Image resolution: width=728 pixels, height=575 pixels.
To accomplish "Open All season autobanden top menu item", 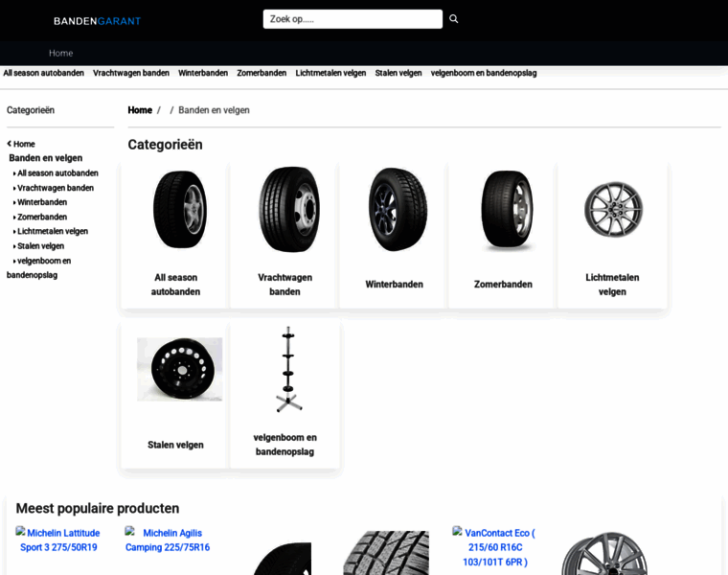I will pyautogui.click(x=44, y=73).
